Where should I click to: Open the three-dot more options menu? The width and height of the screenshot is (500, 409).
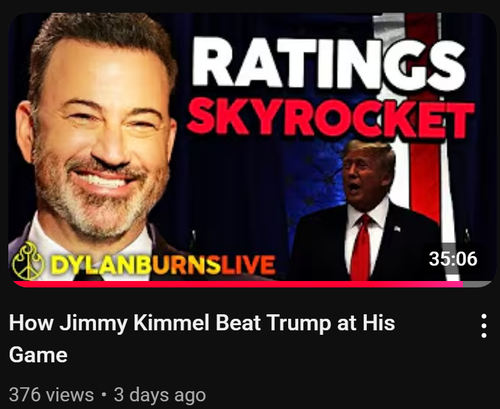point(484,326)
